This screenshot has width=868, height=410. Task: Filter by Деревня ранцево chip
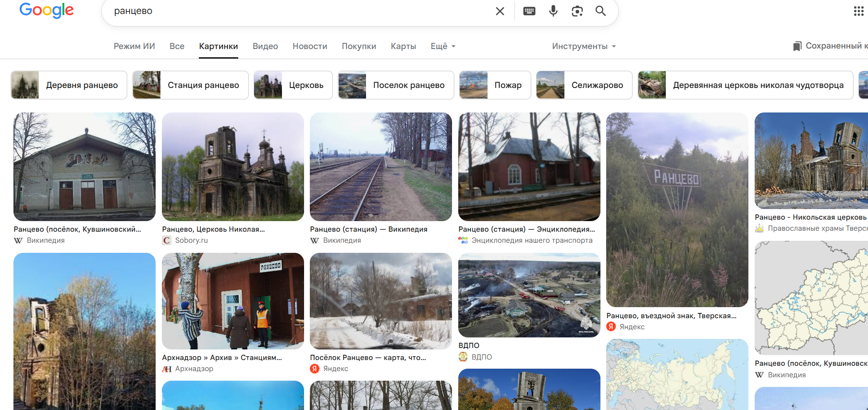[69, 85]
